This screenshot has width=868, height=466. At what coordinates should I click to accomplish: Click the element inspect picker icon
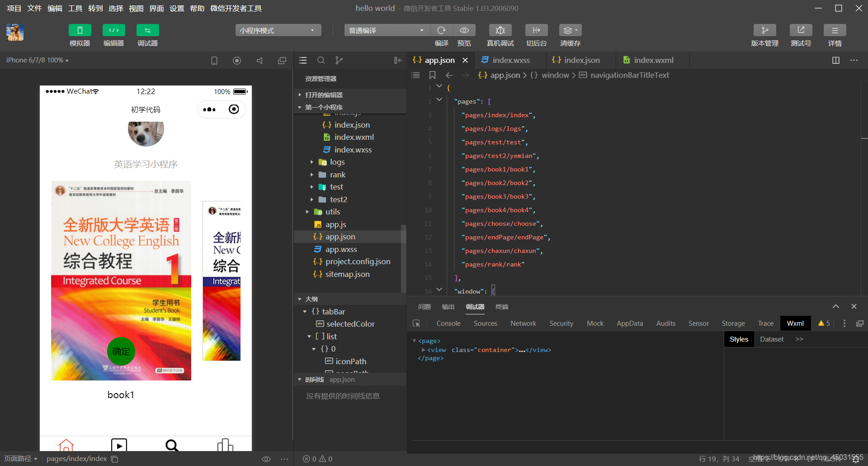[416, 323]
